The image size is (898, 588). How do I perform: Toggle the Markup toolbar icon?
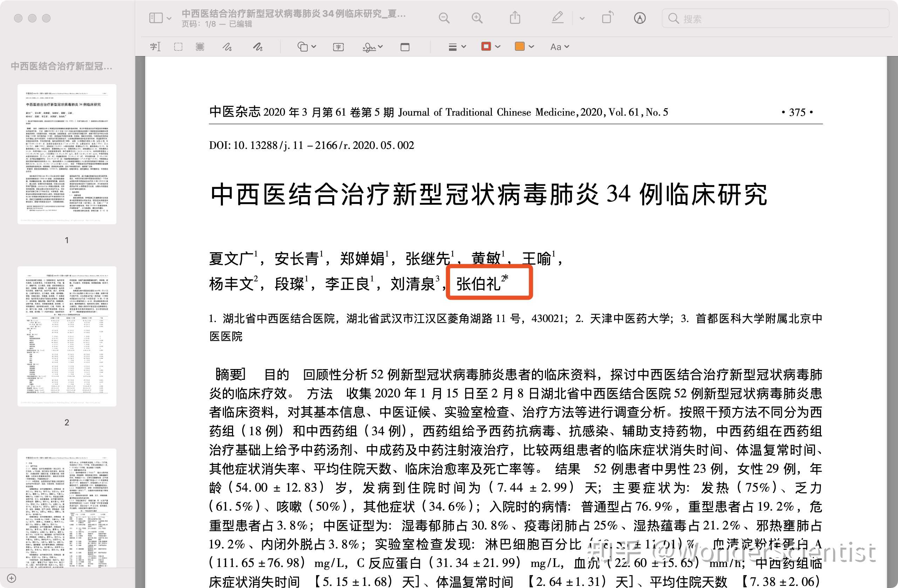pyautogui.click(x=640, y=18)
